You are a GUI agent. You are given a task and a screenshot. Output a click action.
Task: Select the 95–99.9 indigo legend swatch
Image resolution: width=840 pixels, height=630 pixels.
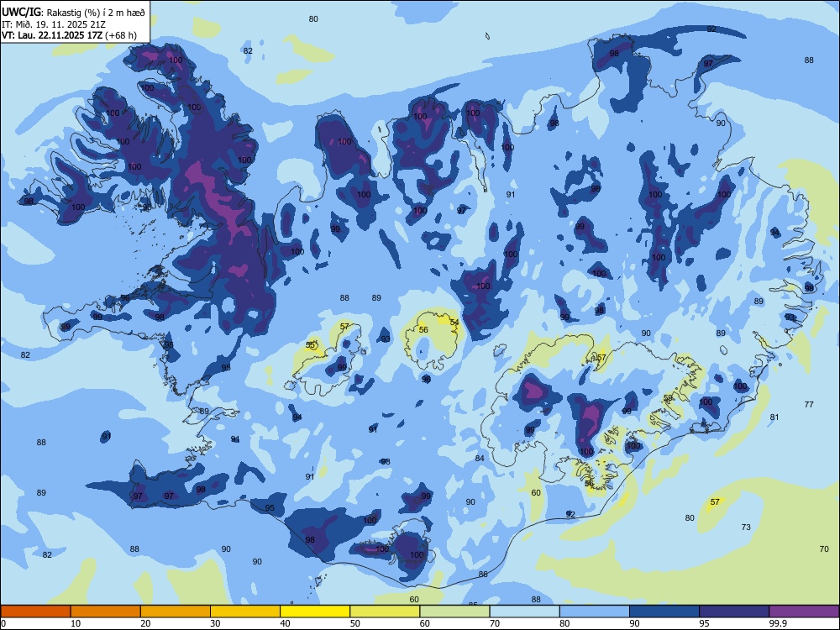pos(734,612)
